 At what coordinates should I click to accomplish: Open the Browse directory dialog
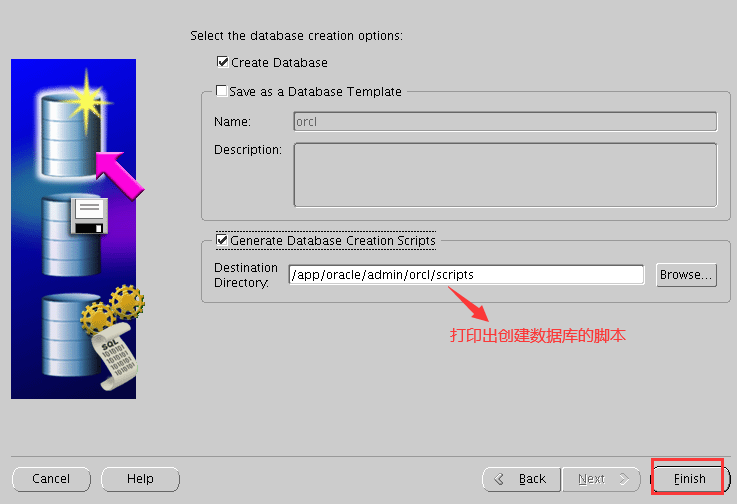click(x=686, y=275)
